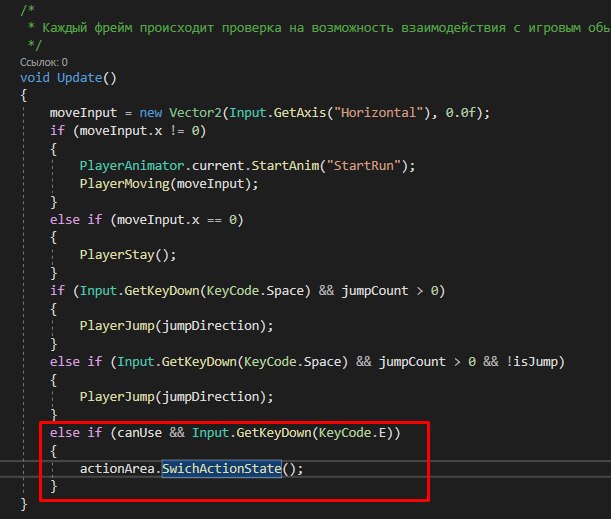611x519 pixels.
Task: Click the 'else if (moveInput.x == 0)' line
Action: pos(147,220)
